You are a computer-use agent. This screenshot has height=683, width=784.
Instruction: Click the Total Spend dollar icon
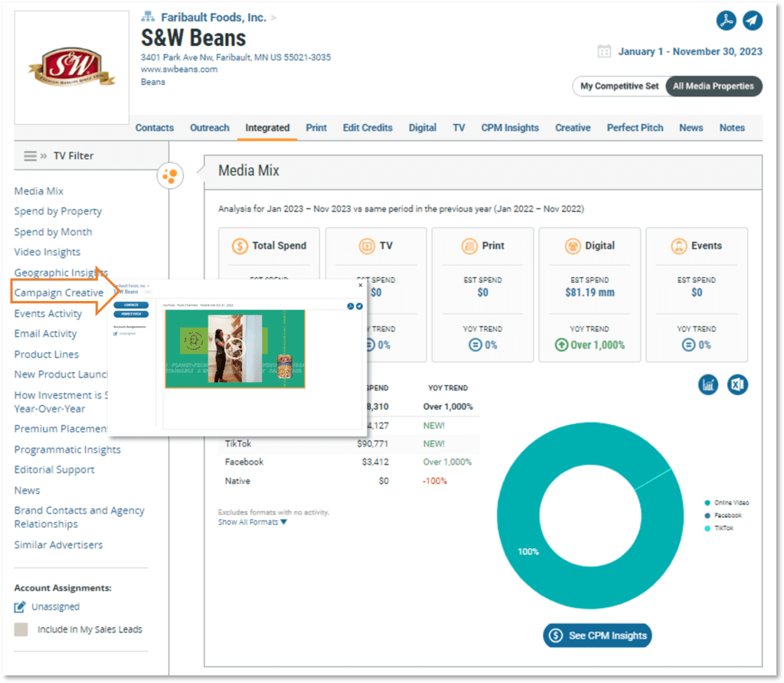tap(240, 246)
